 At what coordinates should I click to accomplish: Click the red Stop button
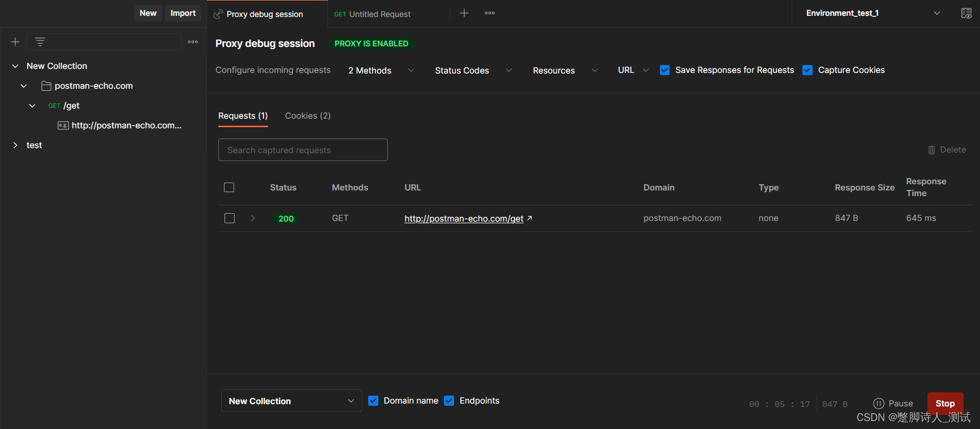pyautogui.click(x=945, y=404)
